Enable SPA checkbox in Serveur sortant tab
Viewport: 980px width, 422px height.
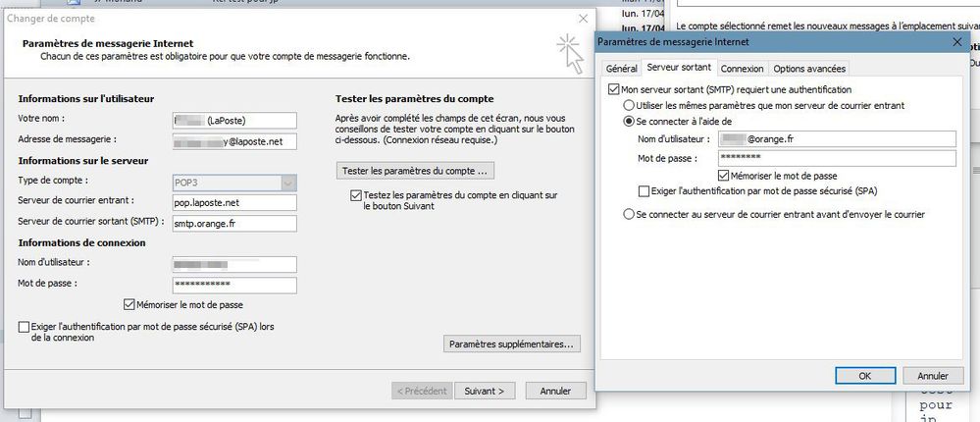click(644, 190)
